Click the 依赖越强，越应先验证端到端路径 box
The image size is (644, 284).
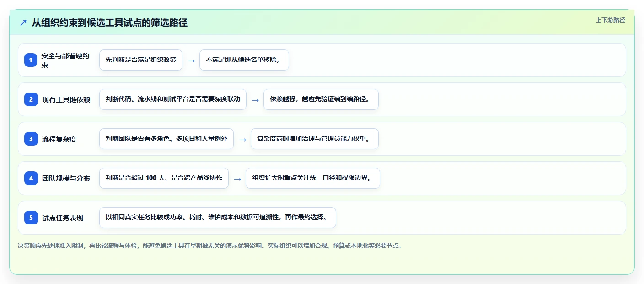[321, 99]
